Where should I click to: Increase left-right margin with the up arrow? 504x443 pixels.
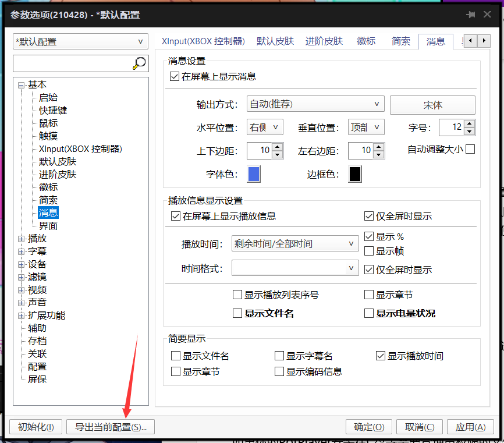point(379,147)
